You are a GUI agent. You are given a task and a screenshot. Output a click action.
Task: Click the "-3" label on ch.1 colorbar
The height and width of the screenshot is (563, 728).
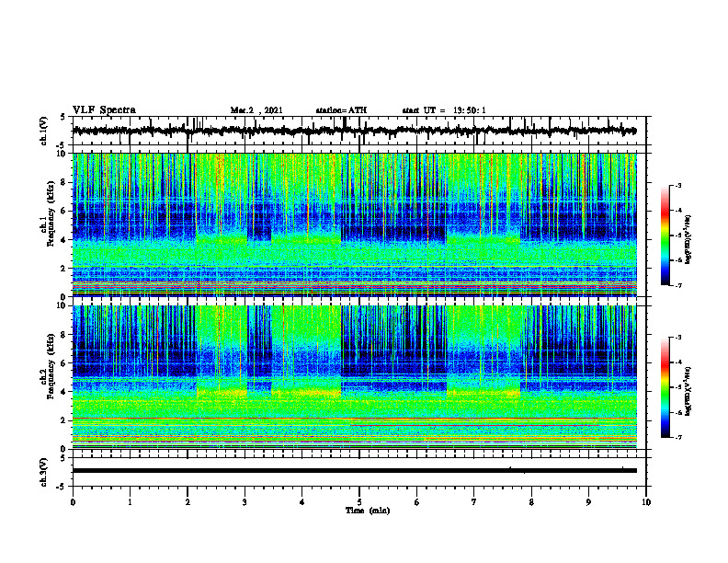pyautogui.click(x=678, y=185)
